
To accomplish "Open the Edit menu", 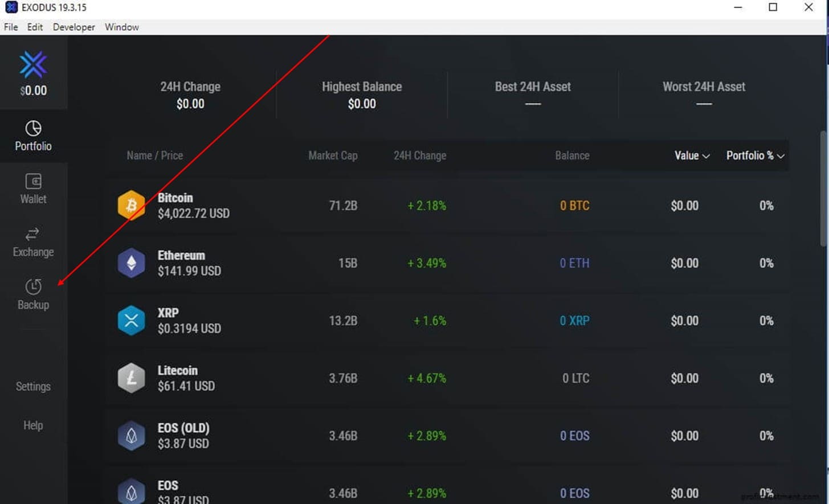I will [35, 27].
